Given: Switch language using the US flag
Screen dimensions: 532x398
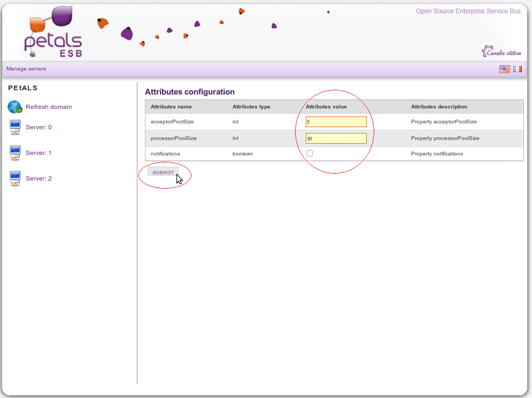Looking at the screenshot, I should [x=504, y=69].
